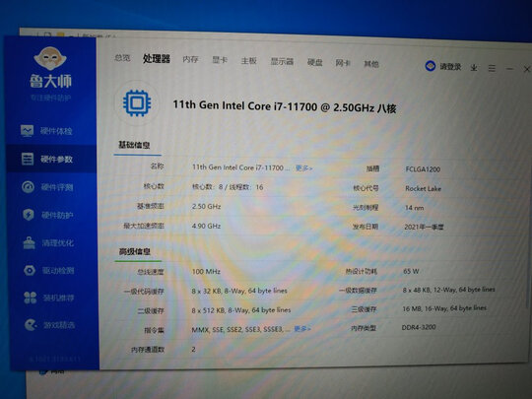Open 清理优化 cleanup optimization icon

point(30,243)
